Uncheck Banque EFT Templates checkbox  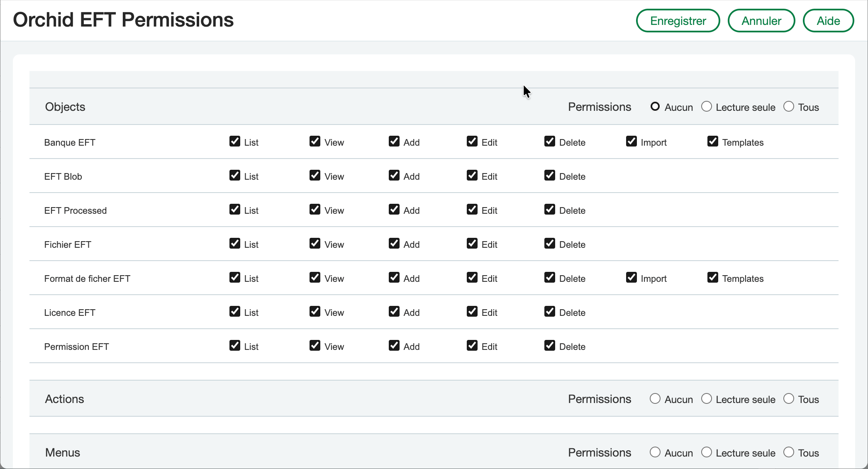(x=712, y=142)
